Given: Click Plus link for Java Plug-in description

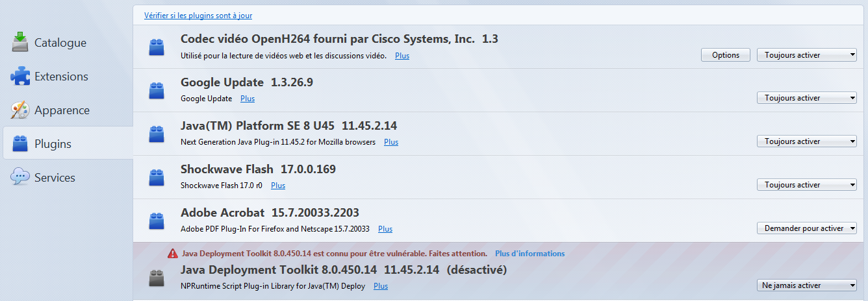Looking at the screenshot, I should pyautogui.click(x=391, y=142).
